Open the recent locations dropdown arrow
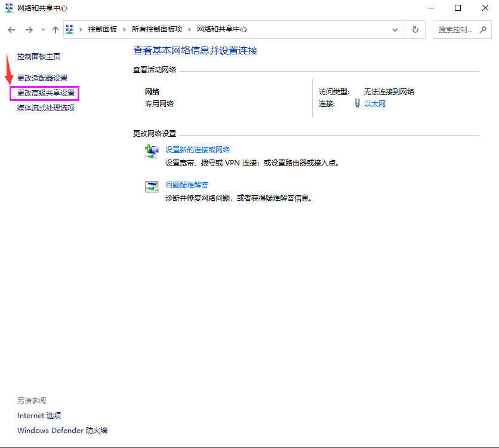 click(x=43, y=30)
